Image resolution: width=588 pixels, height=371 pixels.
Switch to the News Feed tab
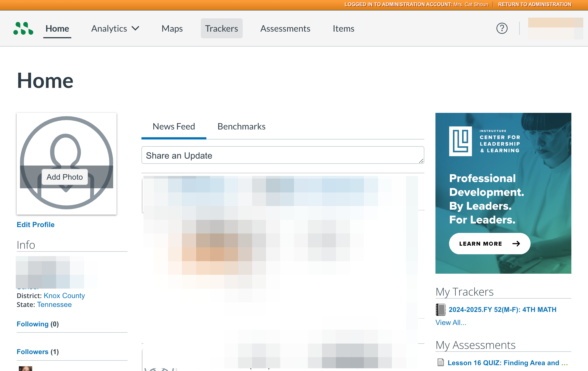point(174,126)
